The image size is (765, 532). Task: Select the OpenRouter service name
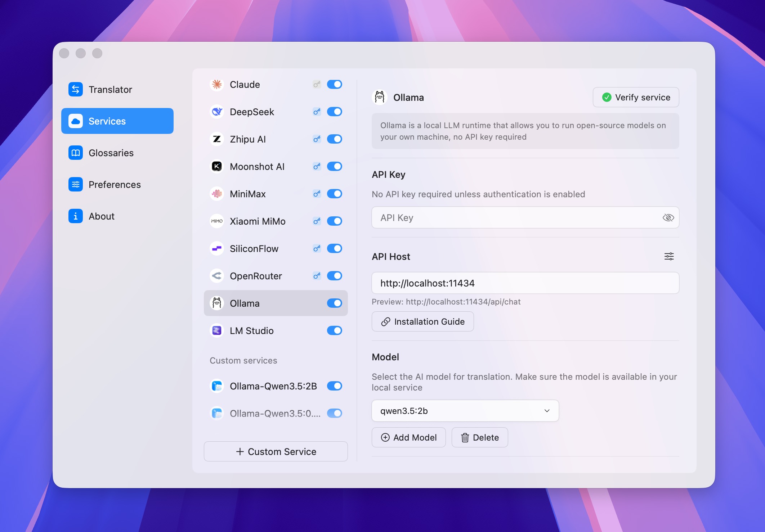(x=256, y=276)
